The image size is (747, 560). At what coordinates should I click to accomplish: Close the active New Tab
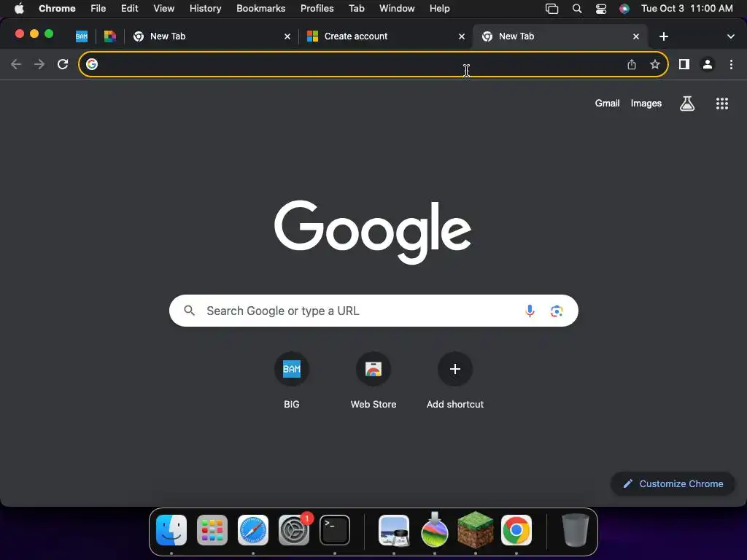click(636, 36)
